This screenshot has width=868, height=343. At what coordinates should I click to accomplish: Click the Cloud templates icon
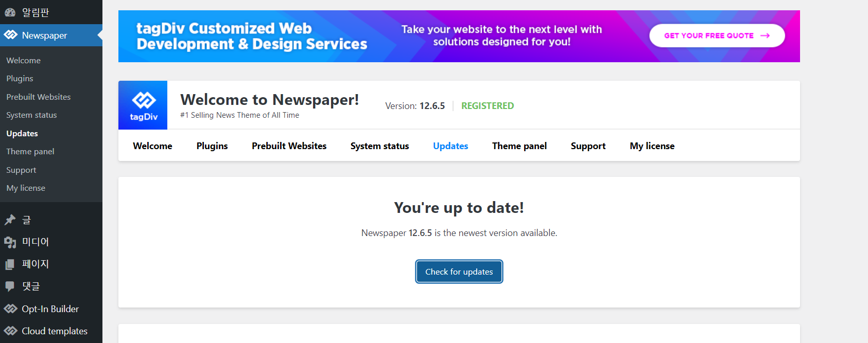pos(10,331)
